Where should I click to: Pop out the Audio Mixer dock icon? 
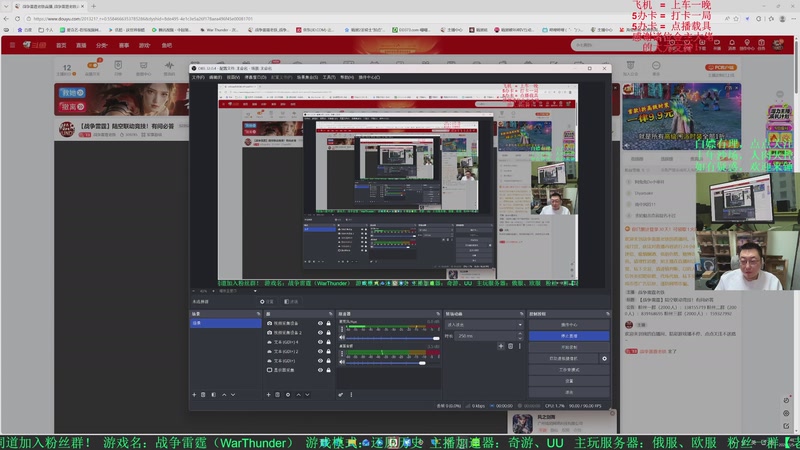[438, 314]
